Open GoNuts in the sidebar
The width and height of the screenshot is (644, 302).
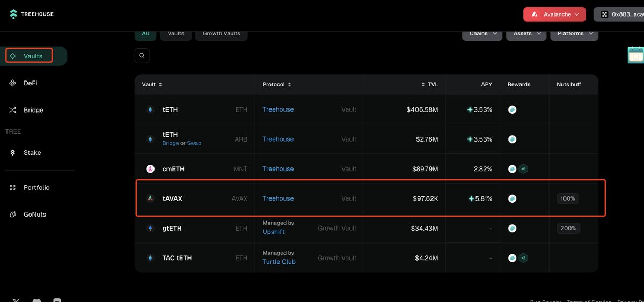pos(35,215)
